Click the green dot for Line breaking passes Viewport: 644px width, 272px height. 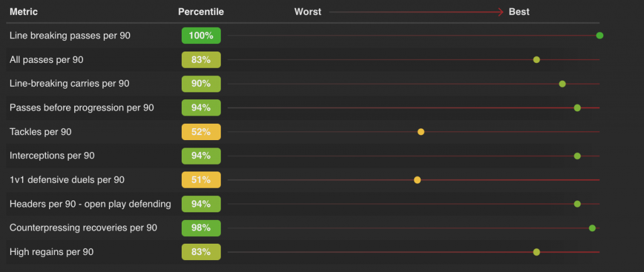click(599, 35)
